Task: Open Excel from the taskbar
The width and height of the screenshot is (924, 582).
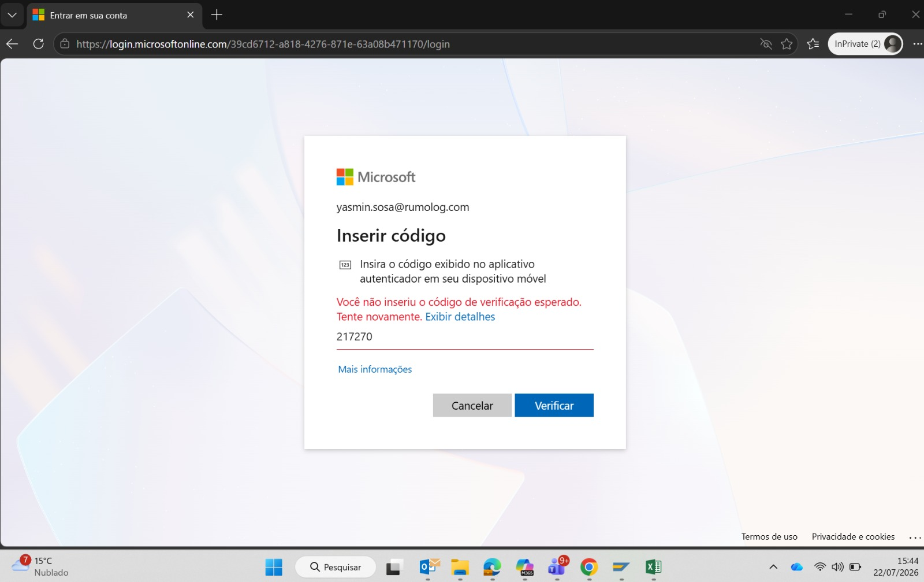Action: (x=654, y=567)
